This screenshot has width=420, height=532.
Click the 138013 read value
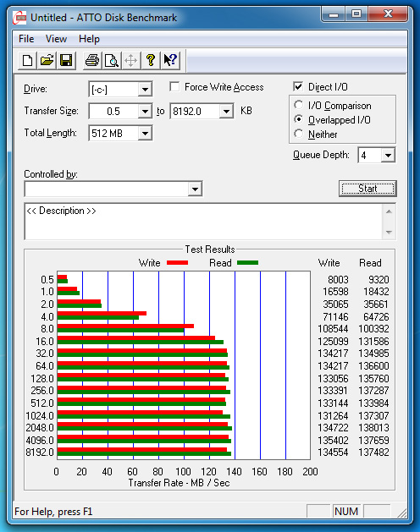(x=373, y=427)
